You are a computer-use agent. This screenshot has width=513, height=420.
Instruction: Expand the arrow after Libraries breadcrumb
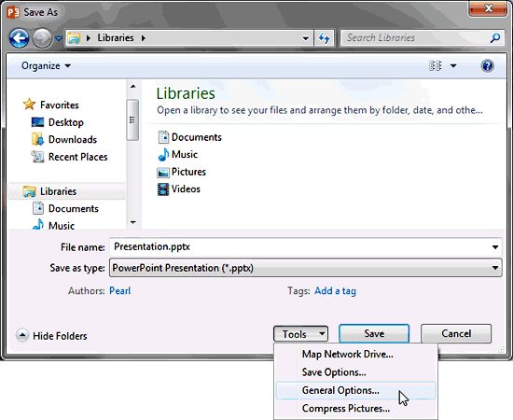tap(144, 38)
